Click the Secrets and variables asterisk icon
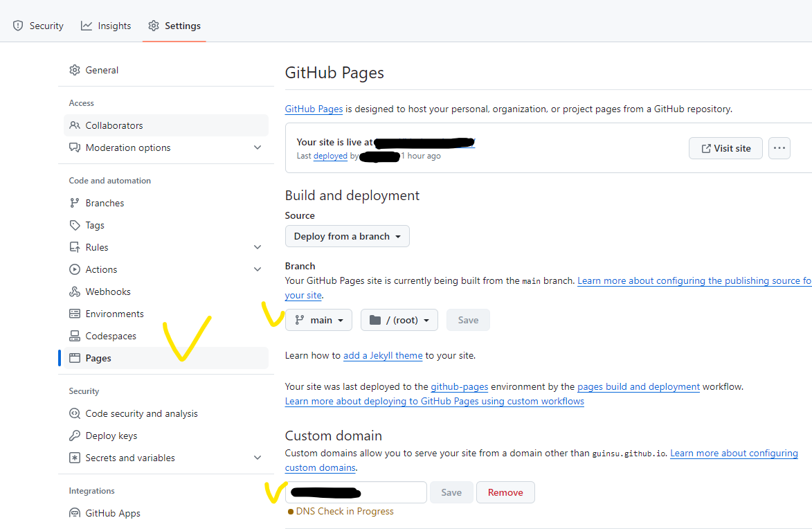The height and width of the screenshot is (529, 812). 75,458
